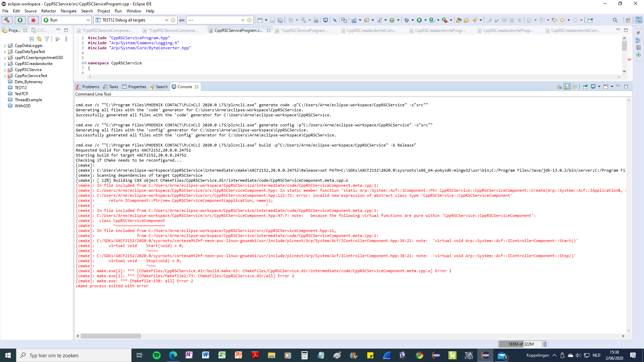Open Display Selected Console dropdown arrow
Image resolution: width=644 pixels, height=362 pixels.
(x=599, y=87)
